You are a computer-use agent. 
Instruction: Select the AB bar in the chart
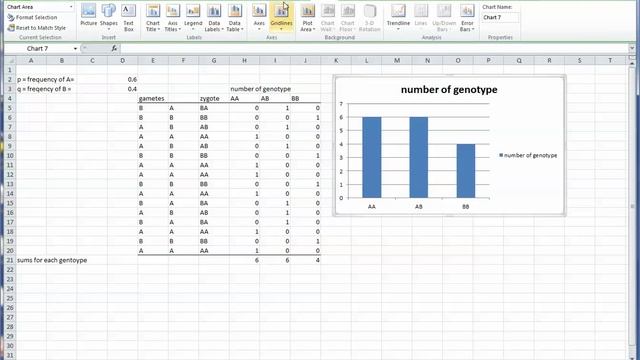click(x=419, y=157)
